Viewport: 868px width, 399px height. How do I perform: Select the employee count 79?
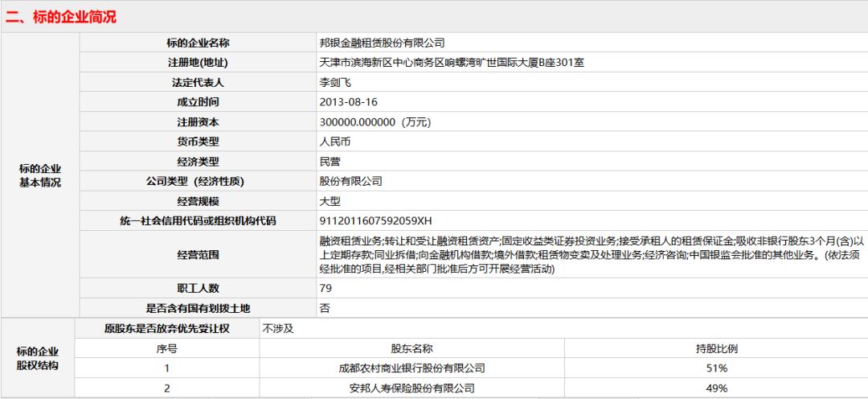(x=325, y=288)
